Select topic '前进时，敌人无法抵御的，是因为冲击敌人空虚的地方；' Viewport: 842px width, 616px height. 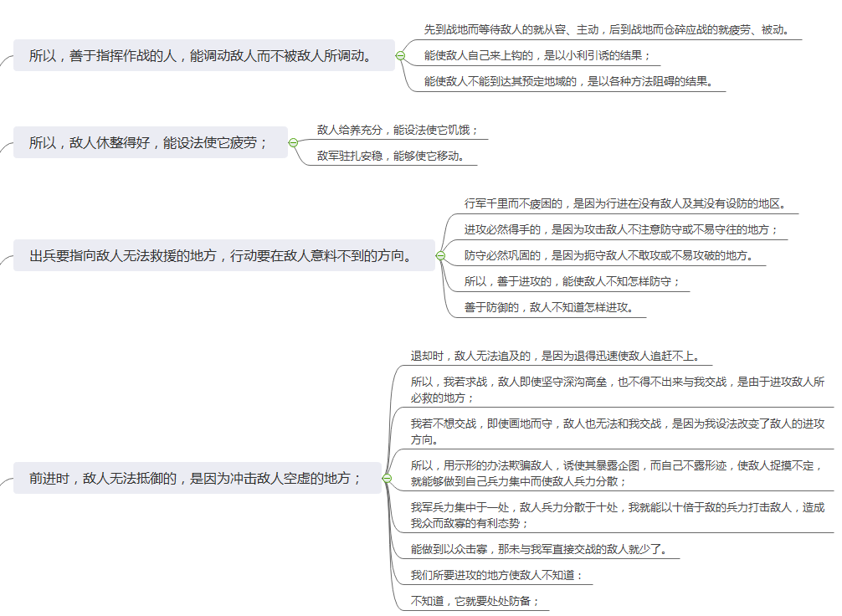[197, 478]
